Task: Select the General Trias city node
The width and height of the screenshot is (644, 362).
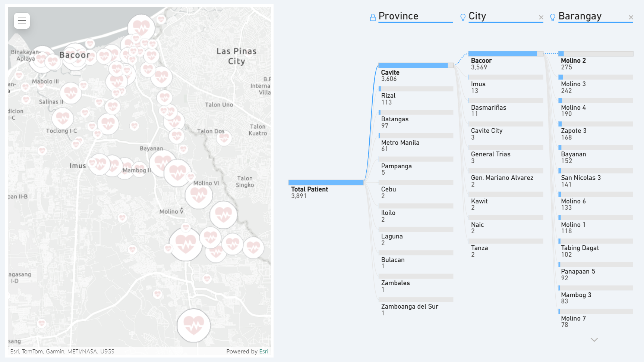Action: pyautogui.click(x=506, y=155)
